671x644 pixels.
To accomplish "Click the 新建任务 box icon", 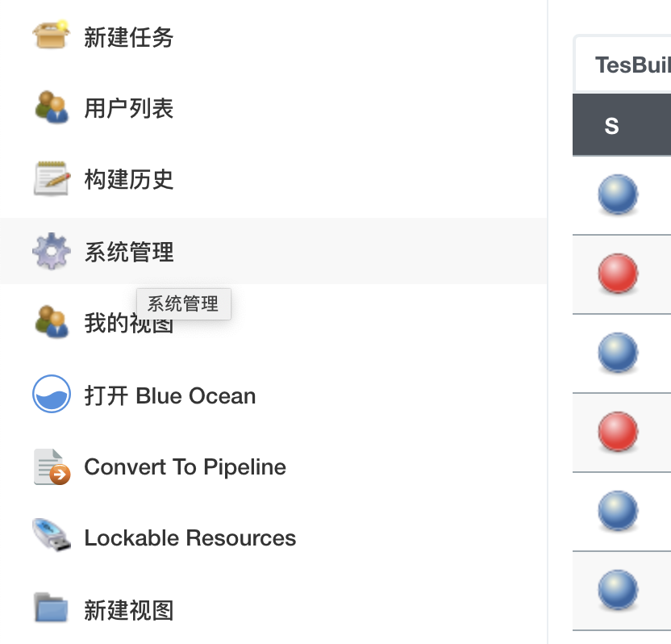I will (52, 36).
